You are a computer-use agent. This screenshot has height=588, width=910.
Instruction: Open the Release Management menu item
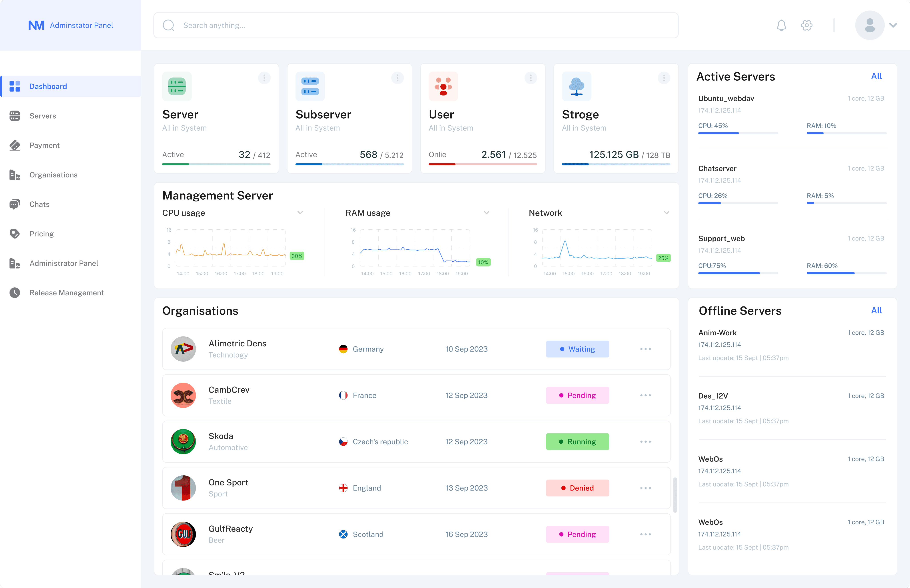(66, 292)
